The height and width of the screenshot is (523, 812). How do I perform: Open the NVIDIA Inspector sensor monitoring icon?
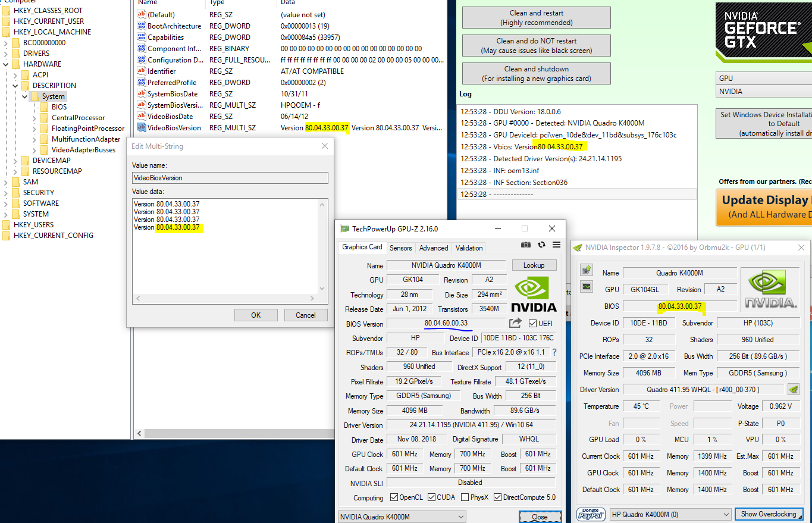(x=587, y=287)
